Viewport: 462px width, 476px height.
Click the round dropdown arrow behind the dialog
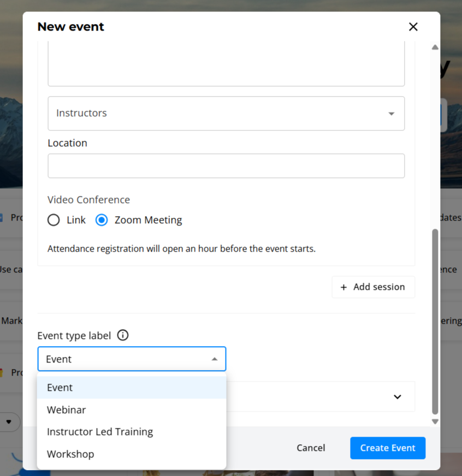(9, 422)
